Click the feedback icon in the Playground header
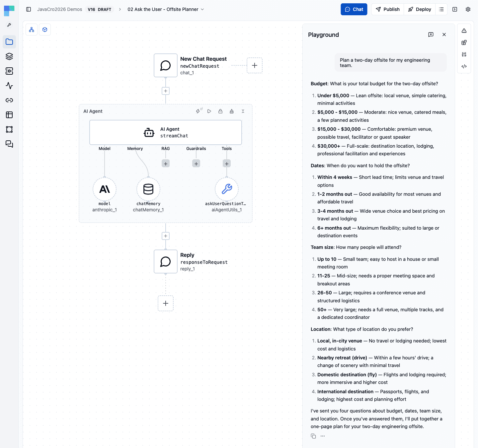Viewport: 478px width, 448px height. coord(431,35)
